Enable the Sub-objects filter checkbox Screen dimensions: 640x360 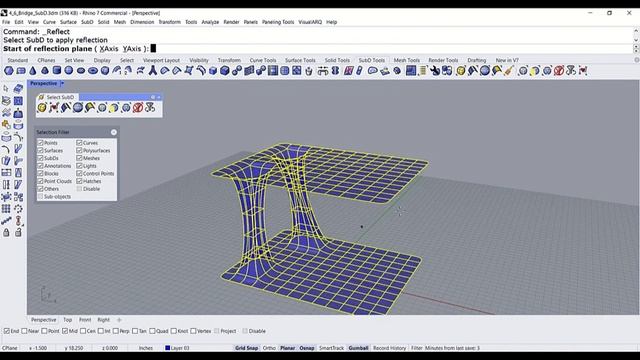pyautogui.click(x=40, y=196)
